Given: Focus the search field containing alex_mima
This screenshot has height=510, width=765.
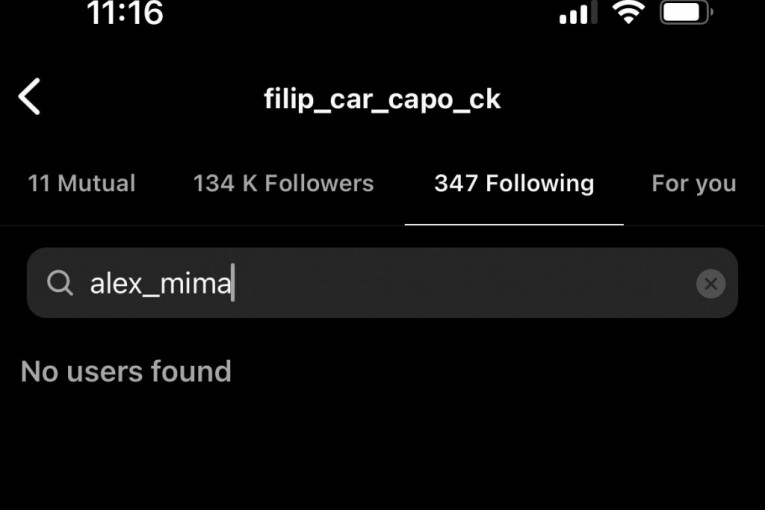Looking at the screenshot, I should click(x=382, y=283).
